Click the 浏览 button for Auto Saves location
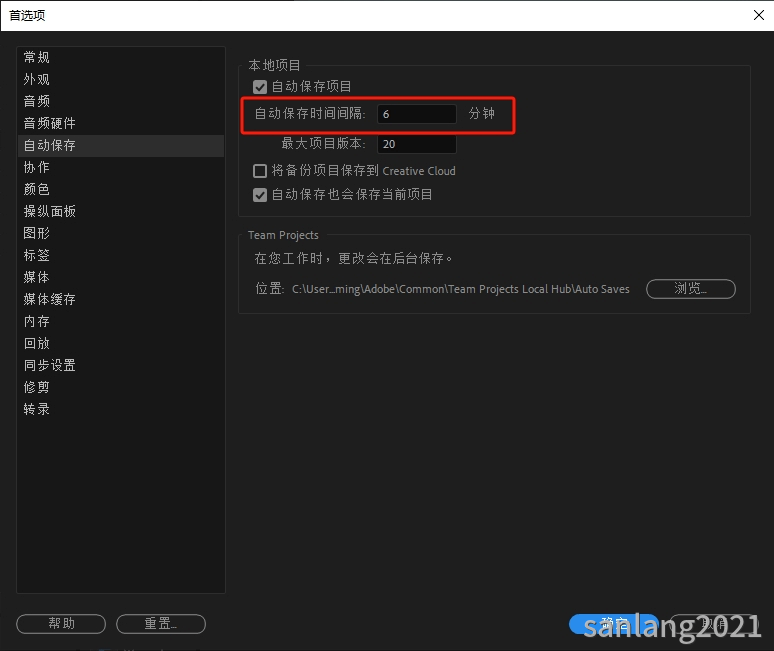This screenshot has height=651, width=774. point(691,289)
